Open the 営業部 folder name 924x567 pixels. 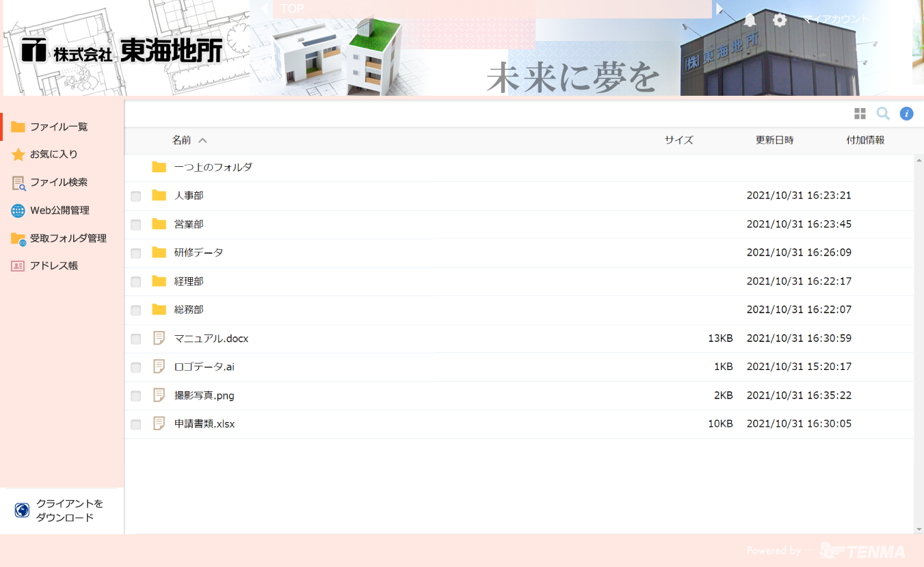point(189,224)
